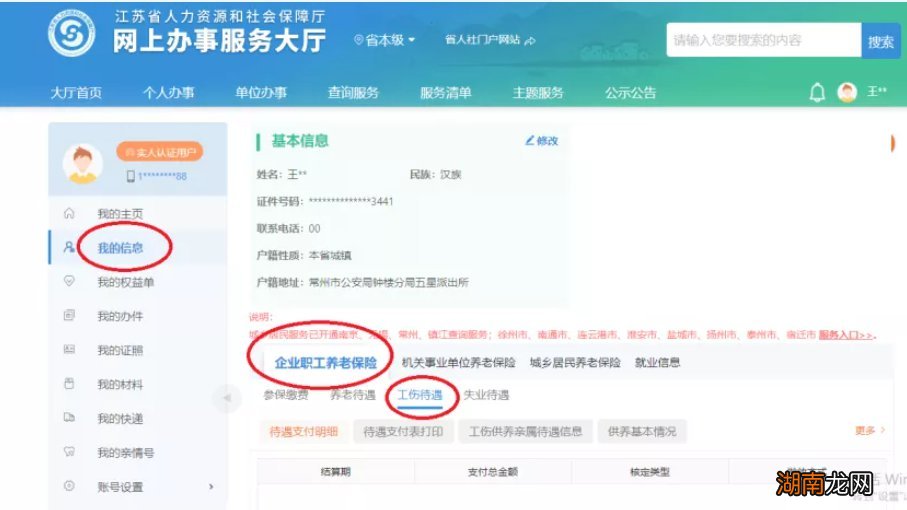
Task: Select 企业职工养老保险 tab
Action: point(326,363)
